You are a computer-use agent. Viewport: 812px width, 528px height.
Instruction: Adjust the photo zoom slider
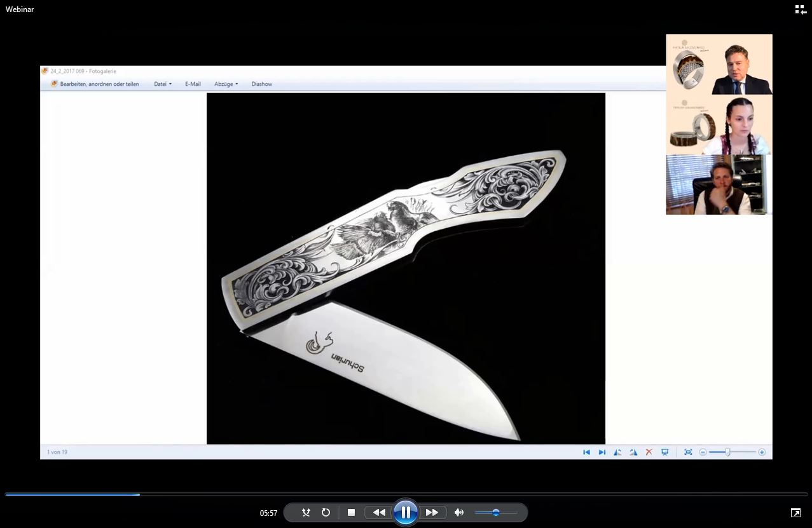732,452
